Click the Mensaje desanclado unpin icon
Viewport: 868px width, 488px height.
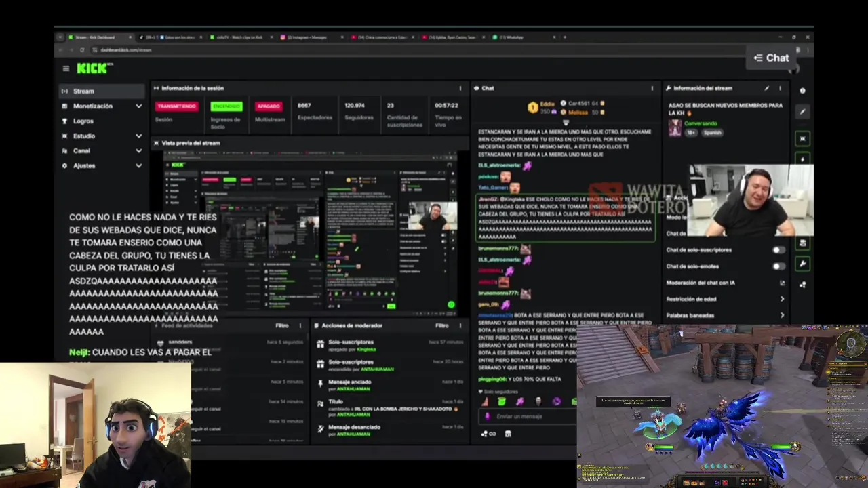tap(320, 429)
